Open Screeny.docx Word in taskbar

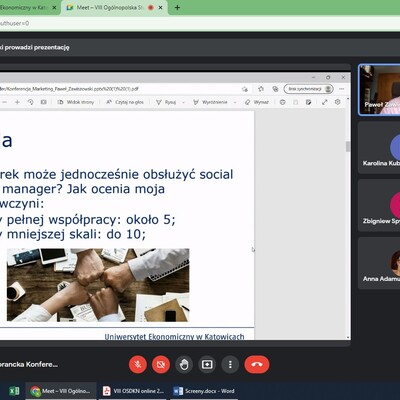pyautogui.click(x=204, y=391)
